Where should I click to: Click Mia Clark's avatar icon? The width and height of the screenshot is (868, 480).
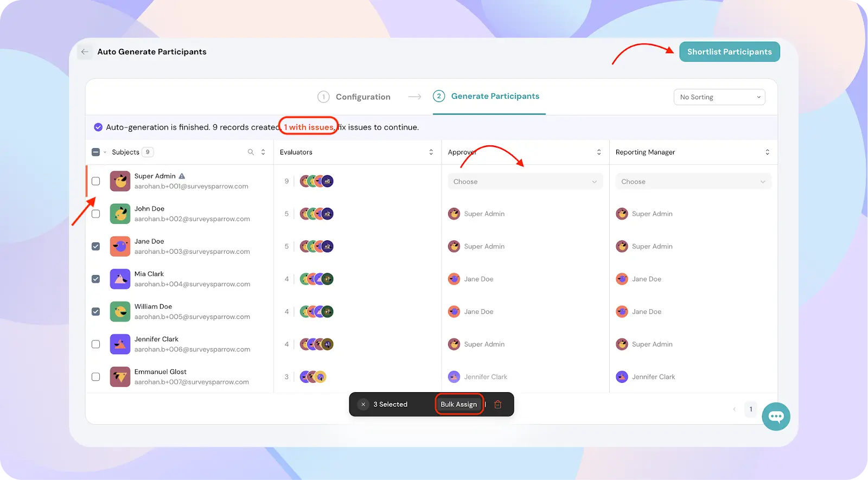[120, 279]
